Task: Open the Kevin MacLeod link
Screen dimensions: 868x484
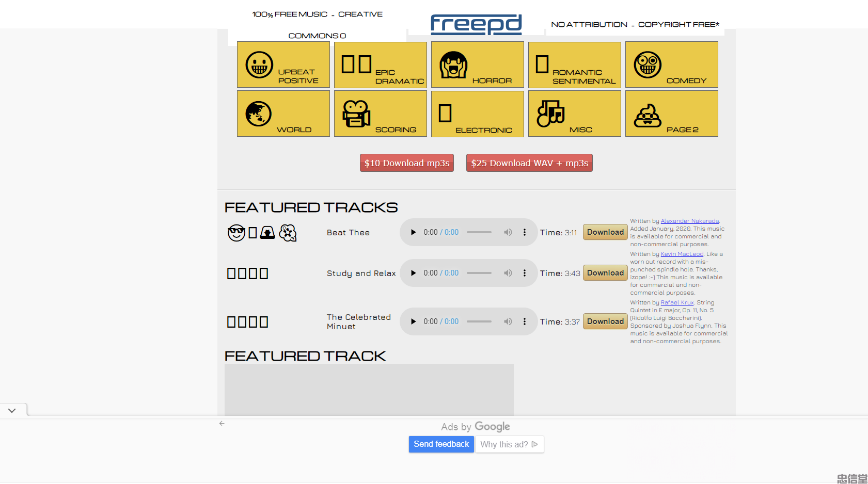Action: tap(682, 254)
